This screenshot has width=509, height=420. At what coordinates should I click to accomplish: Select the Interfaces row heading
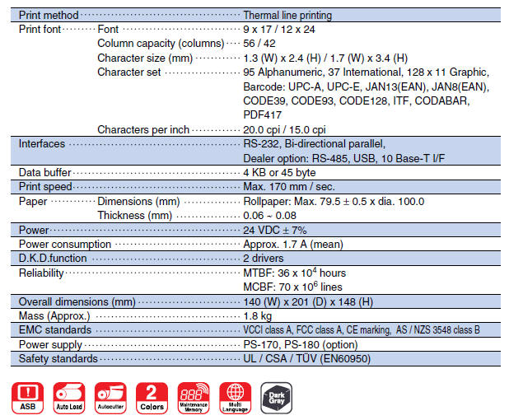tap(41, 143)
